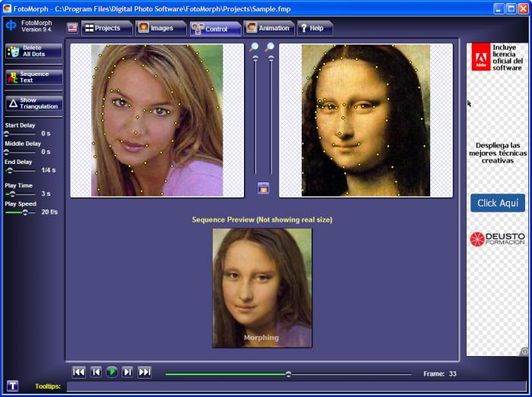Click the right vertical zoom slider handle
This screenshot has height=397, width=532.
[x=271, y=58]
